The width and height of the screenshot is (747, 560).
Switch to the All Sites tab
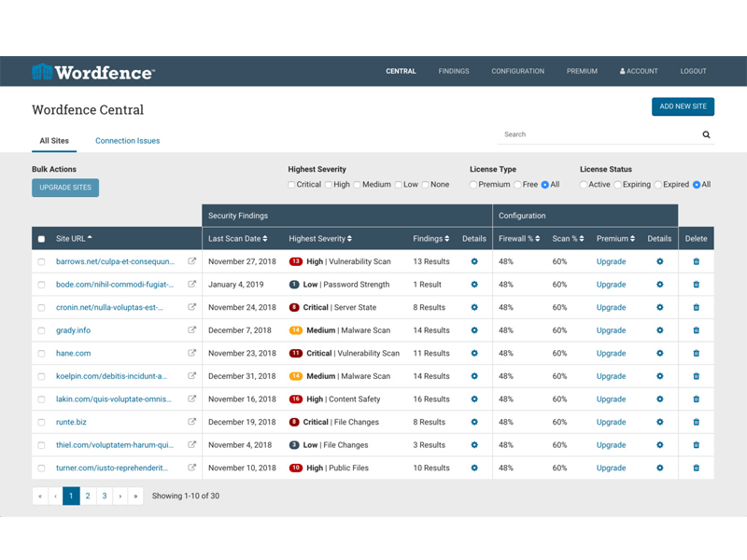point(54,141)
